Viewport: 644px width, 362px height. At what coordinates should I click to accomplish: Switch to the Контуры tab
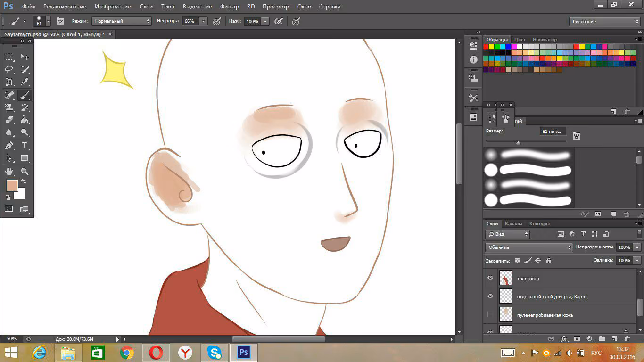(540, 224)
